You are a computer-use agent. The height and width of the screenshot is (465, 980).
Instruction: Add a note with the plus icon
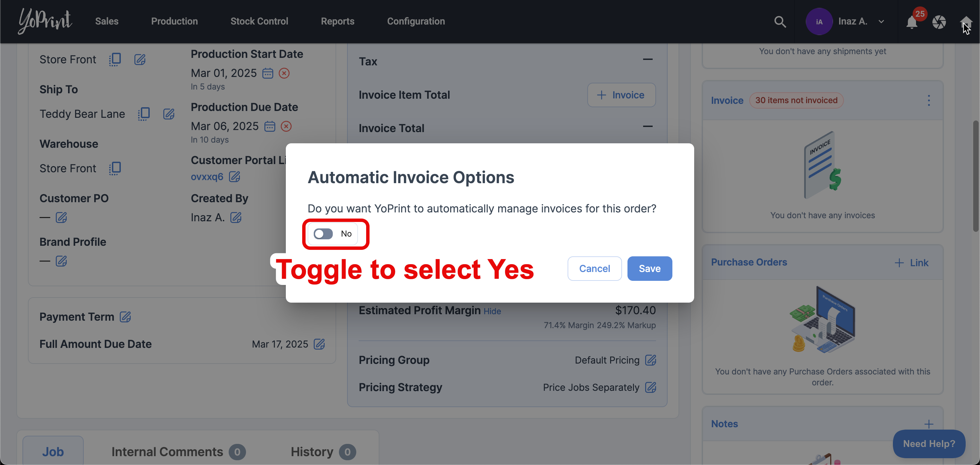coord(929,424)
